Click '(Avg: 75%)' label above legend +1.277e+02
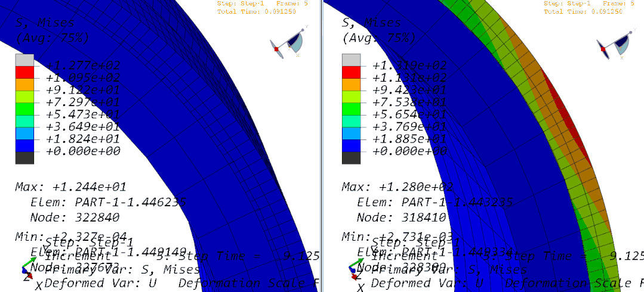 (52, 39)
